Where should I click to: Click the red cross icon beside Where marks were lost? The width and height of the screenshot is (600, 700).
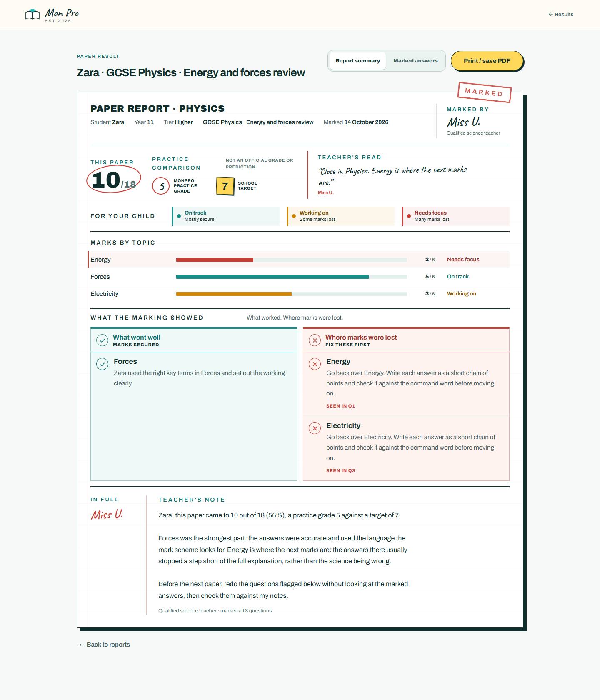(x=315, y=340)
